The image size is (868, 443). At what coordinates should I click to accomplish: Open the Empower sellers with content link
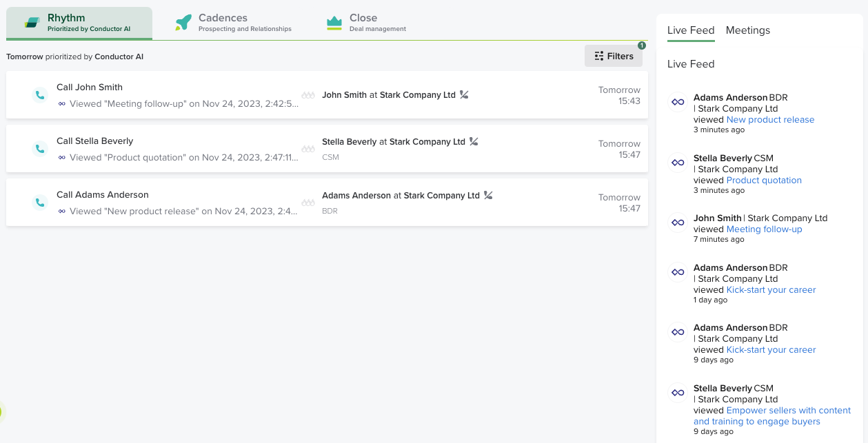pos(788,411)
